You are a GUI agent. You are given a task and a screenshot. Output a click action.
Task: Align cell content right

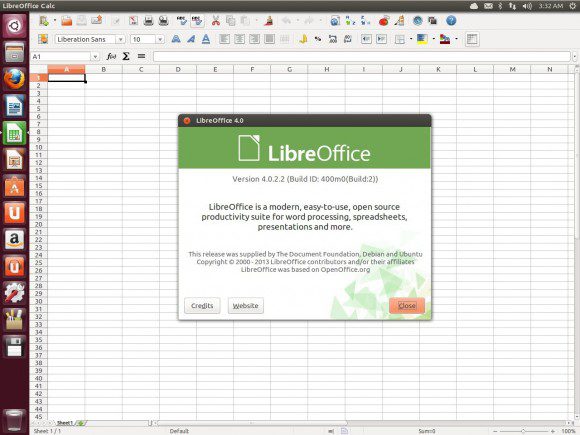tap(254, 39)
